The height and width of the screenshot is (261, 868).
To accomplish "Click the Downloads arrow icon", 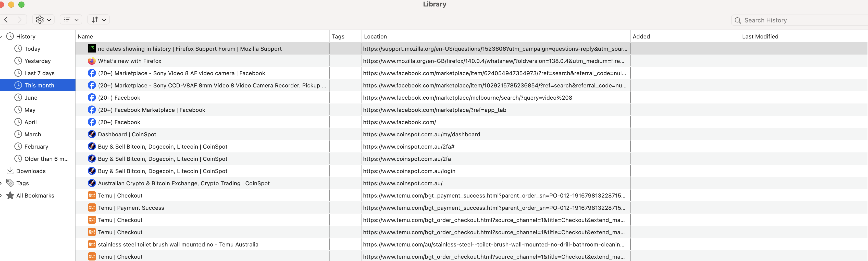I will point(10,171).
